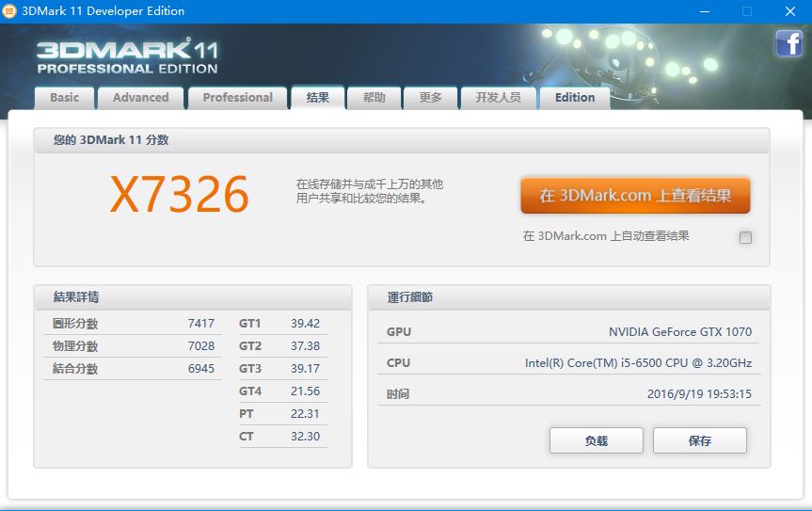Open the 更多 tab
The image size is (812, 511).
click(x=430, y=97)
